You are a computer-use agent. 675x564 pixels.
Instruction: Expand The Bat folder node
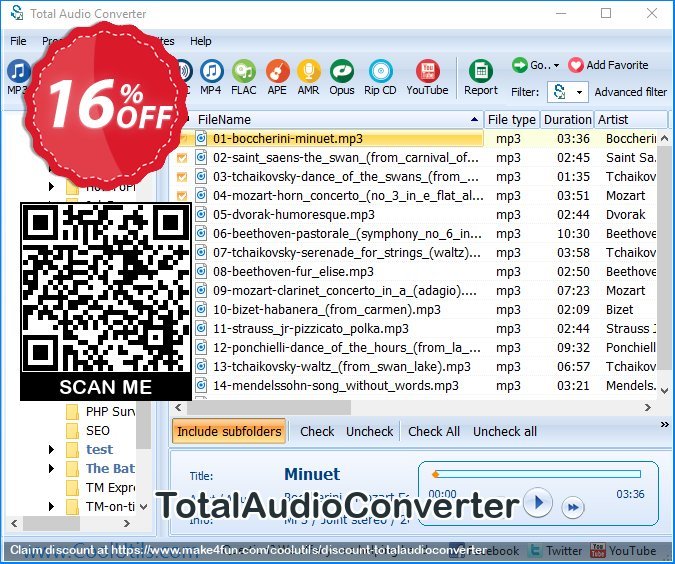point(51,468)
